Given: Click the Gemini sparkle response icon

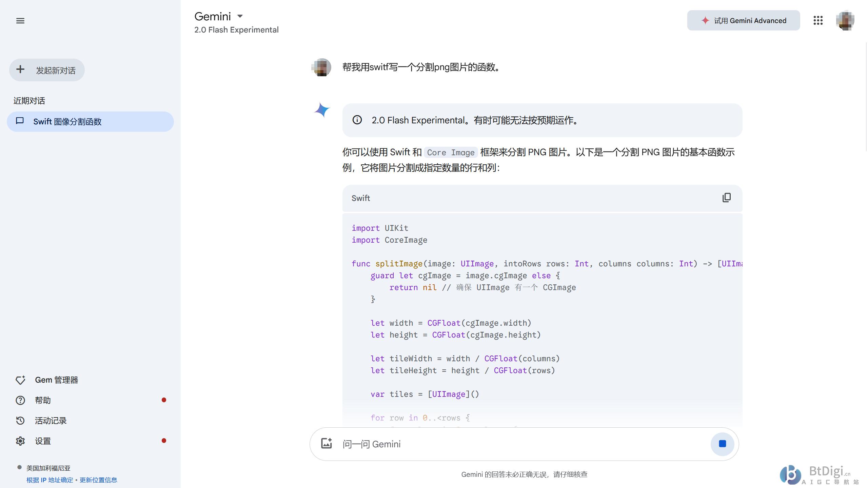Looking at the screenshot, I should coord(322,110).
